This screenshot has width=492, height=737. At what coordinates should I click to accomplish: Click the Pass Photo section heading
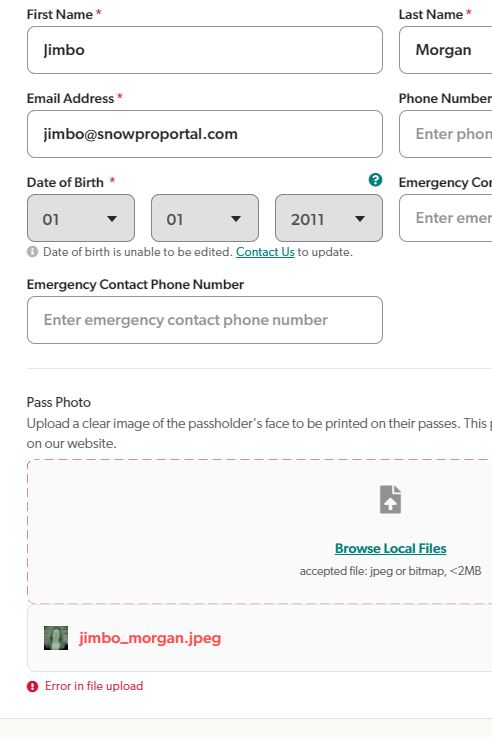(x=59, y=402)
